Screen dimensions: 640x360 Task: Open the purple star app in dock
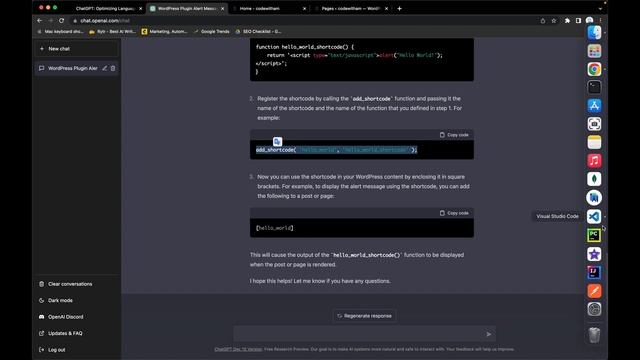tap(594, 254)
